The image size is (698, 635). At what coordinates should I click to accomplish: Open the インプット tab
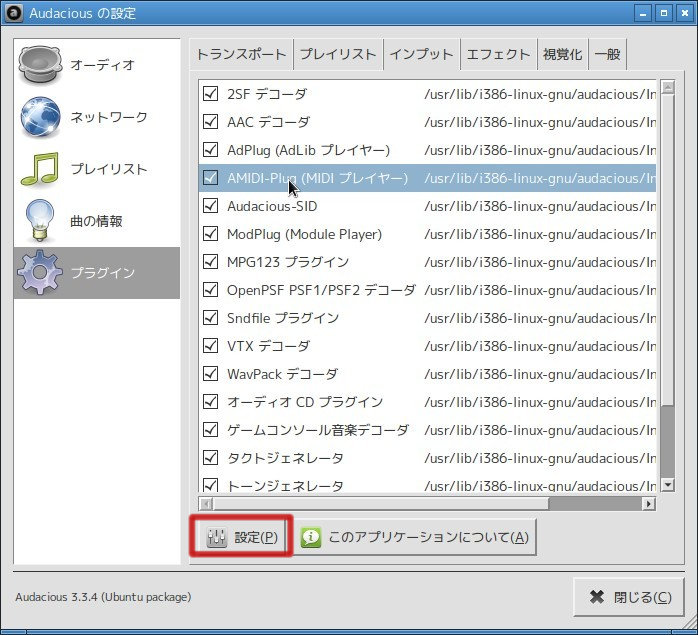point(422,54)
